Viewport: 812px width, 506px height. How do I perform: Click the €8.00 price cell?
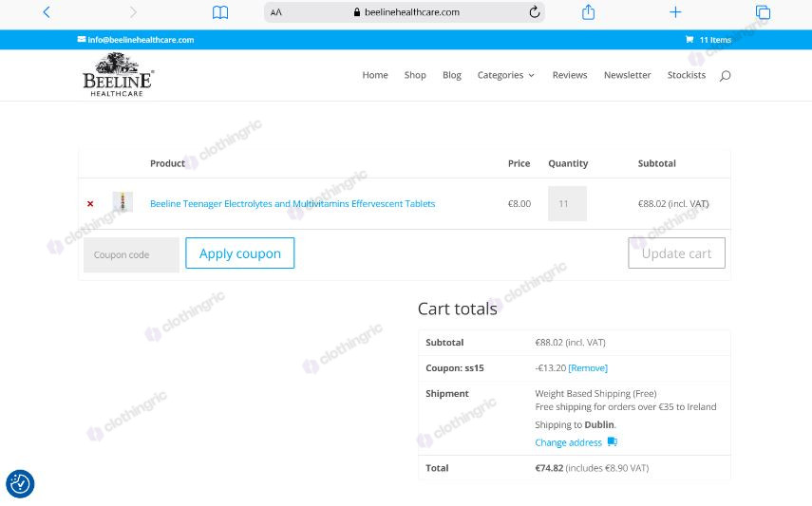coord(519,203)
